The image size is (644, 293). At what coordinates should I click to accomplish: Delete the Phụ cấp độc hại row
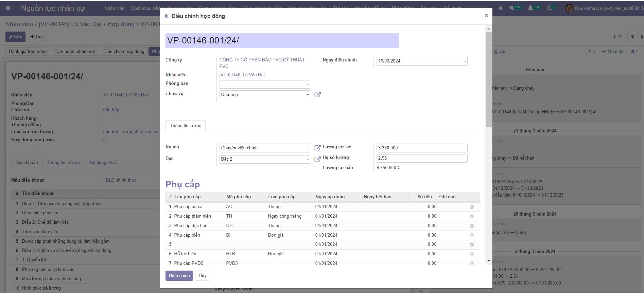click(x=472, y=226)
